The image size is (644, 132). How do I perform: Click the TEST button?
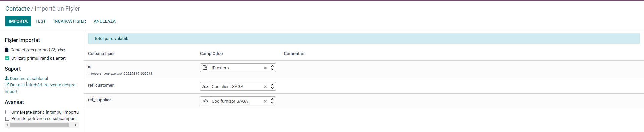[41, 21]
